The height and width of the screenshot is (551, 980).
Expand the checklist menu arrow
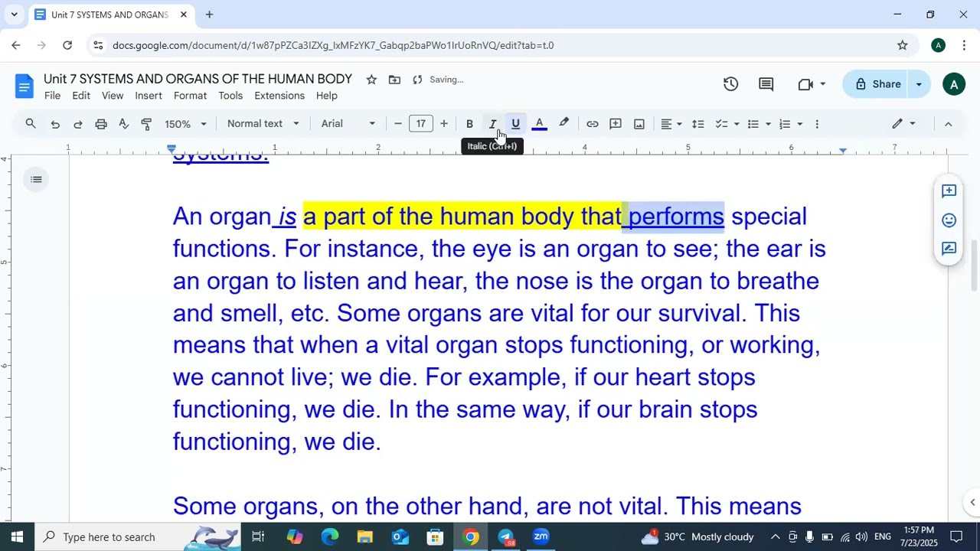tap(737, 124)
